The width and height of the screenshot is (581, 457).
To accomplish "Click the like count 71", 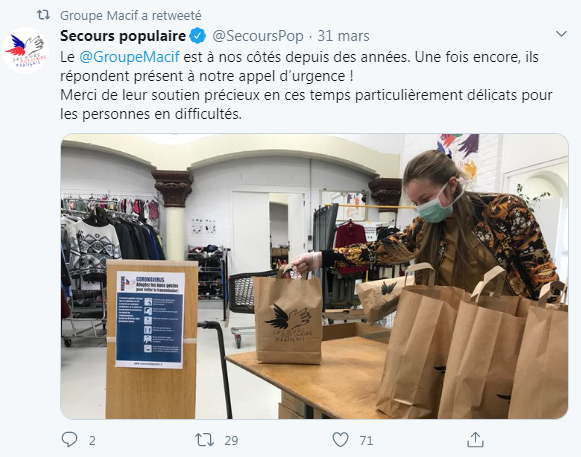I will [366, 440].
